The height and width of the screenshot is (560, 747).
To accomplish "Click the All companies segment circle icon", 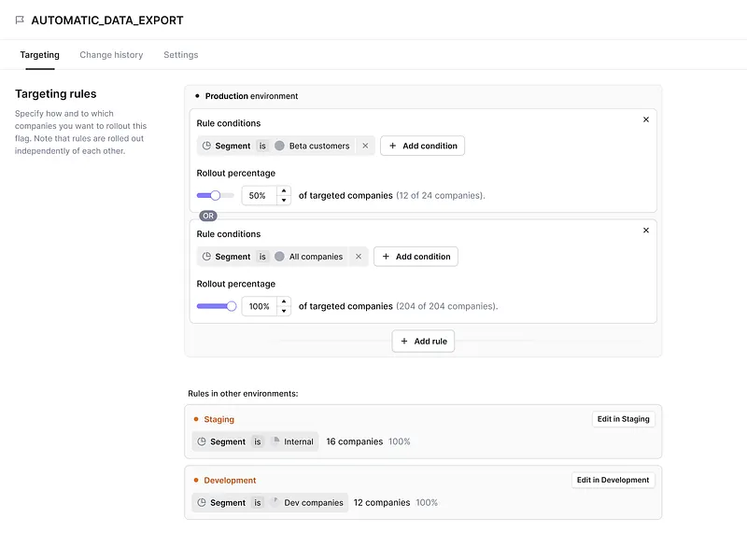I will (279, 257).
